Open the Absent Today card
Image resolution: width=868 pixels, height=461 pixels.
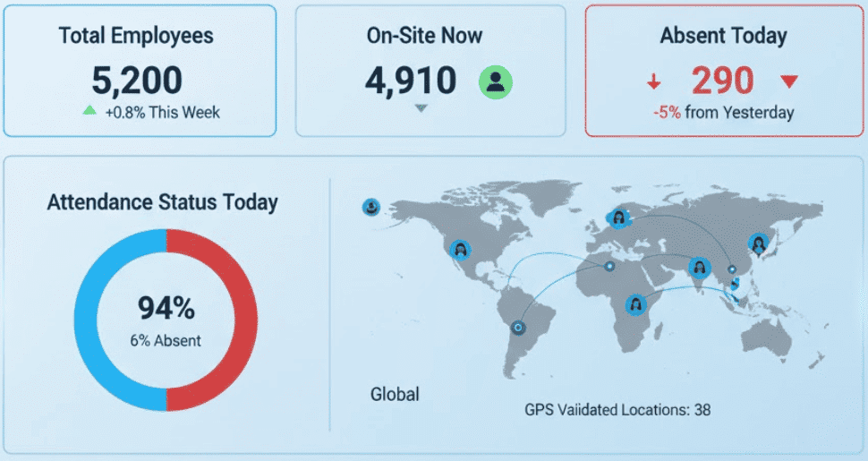click(724, 71)
